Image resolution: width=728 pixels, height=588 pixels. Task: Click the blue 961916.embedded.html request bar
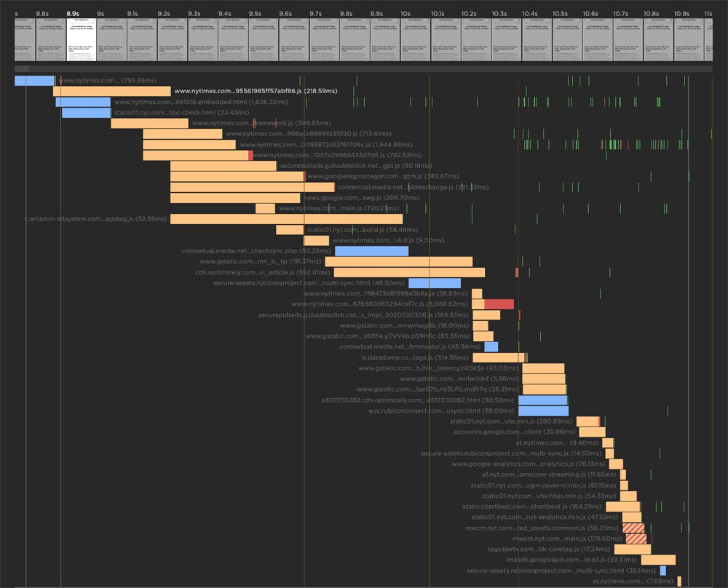pos(84,103)
